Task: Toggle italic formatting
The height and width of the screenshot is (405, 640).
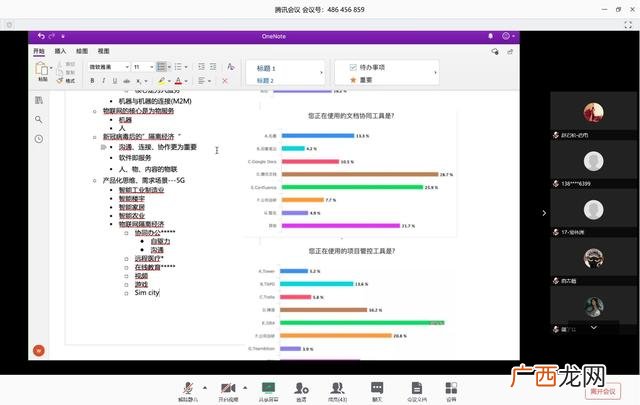Action: (x=104, y=81)
